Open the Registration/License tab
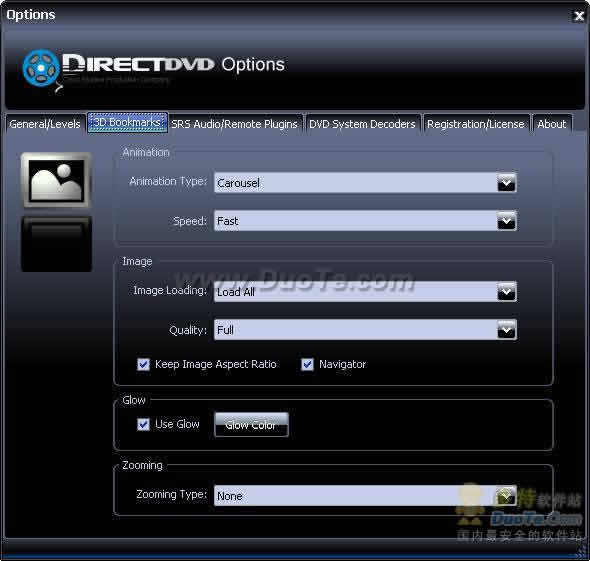 [x=476, y=124]
